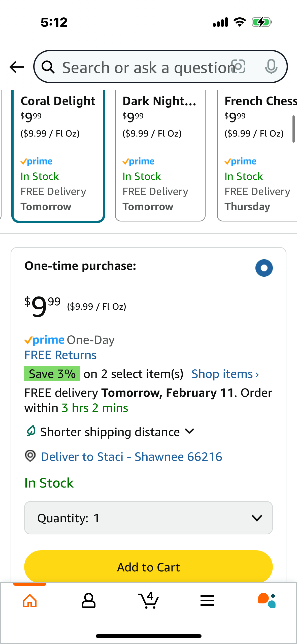Select One-time purchase radio button
This screenshot has width=297, height=644.
[264, 268]
